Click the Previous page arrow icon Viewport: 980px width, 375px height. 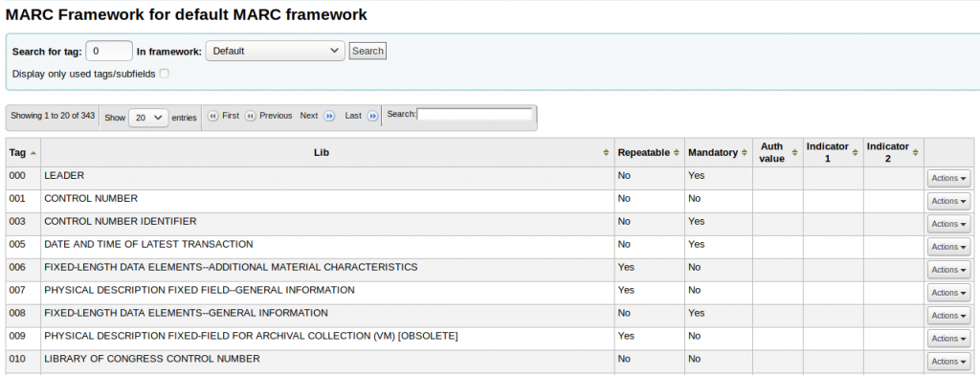[x=251, y=117]
